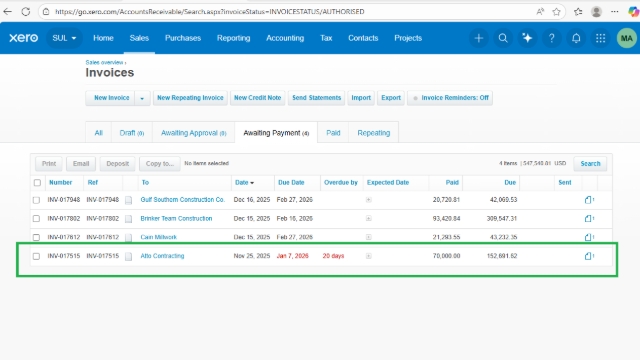Open the Home menu item
Screen dimensions: 640x360
click(x=103, y=38)
